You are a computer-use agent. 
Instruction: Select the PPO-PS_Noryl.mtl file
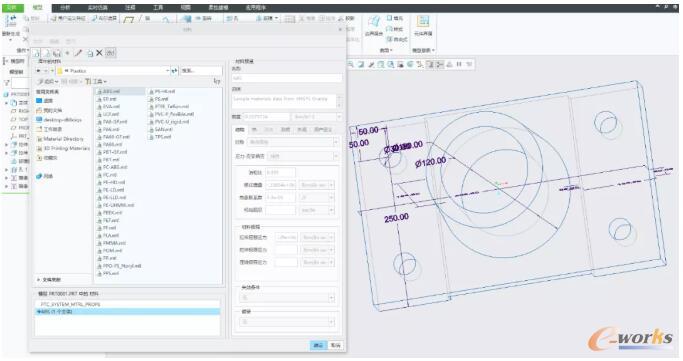coord(119,266)
